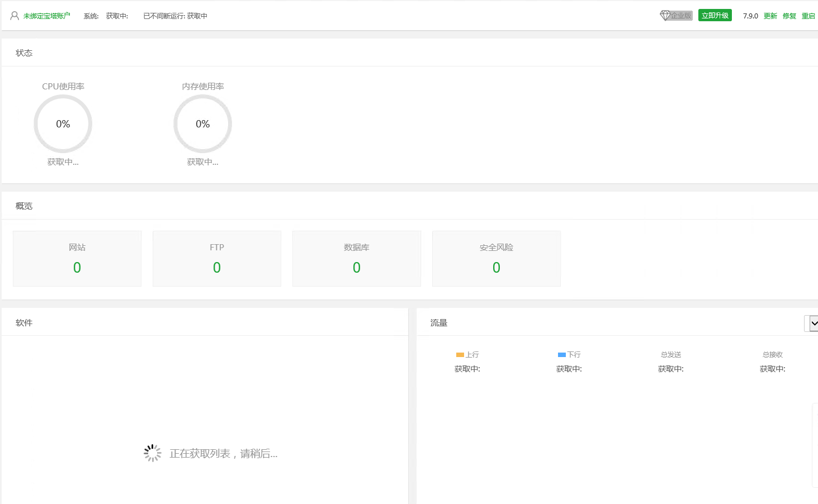The image size is (818, 504).
Task: Click the 修复 repair link
Action: tap(789, 16)
